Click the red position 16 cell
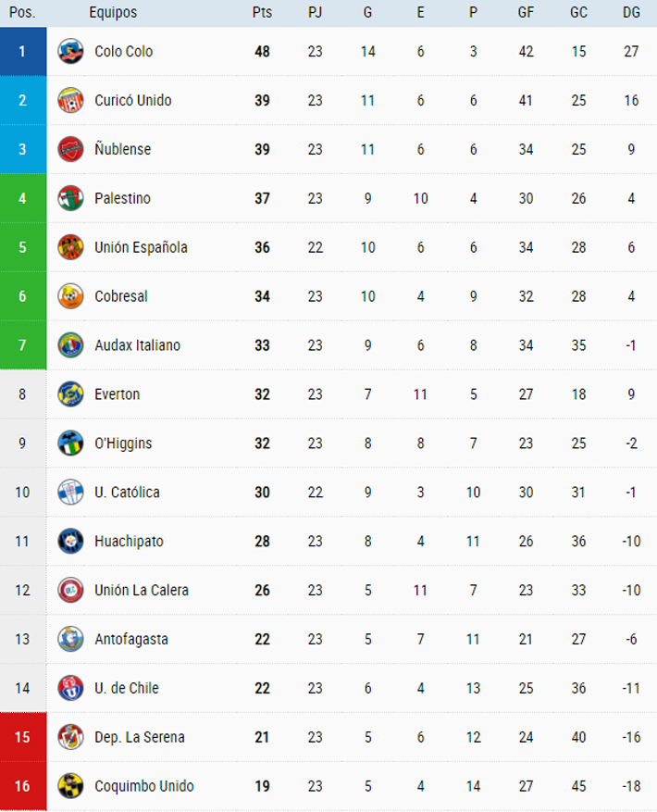This screenshot has width=657, height=812. point(23,786)
